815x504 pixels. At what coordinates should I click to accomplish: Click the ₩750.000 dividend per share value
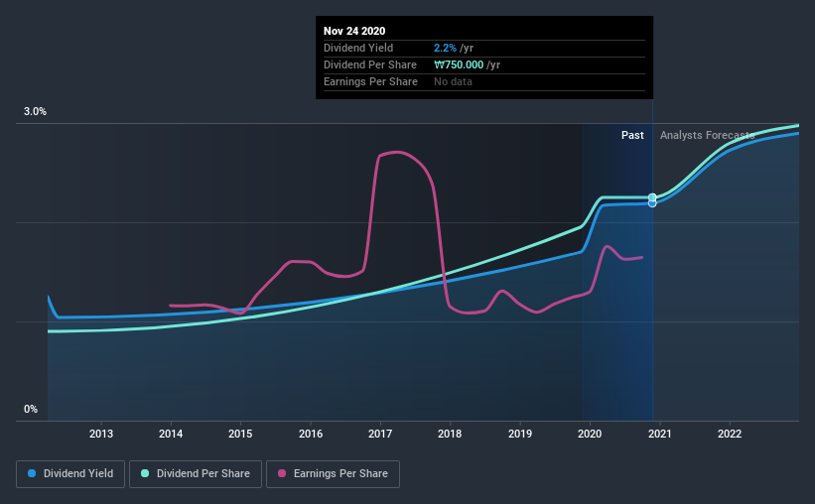459,64
